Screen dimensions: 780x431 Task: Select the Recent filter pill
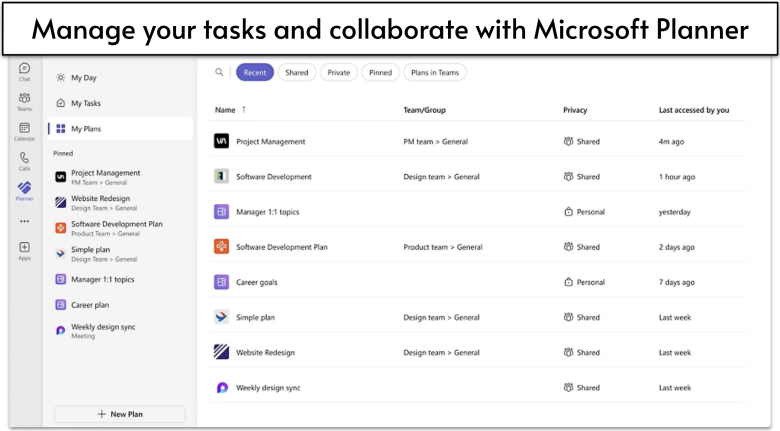pos(255,72)
